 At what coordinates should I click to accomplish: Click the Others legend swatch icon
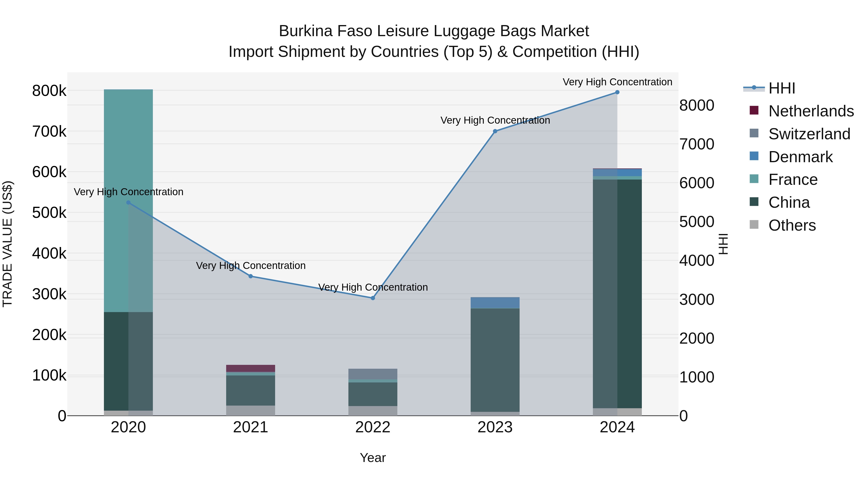(x=754, y=224)
